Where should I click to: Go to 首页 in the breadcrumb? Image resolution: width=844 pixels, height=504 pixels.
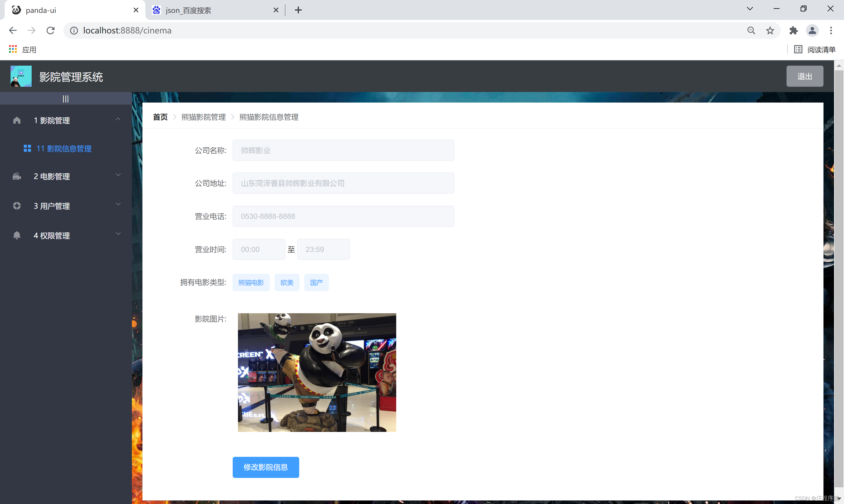pyautogui.click(x=160, y=117)
